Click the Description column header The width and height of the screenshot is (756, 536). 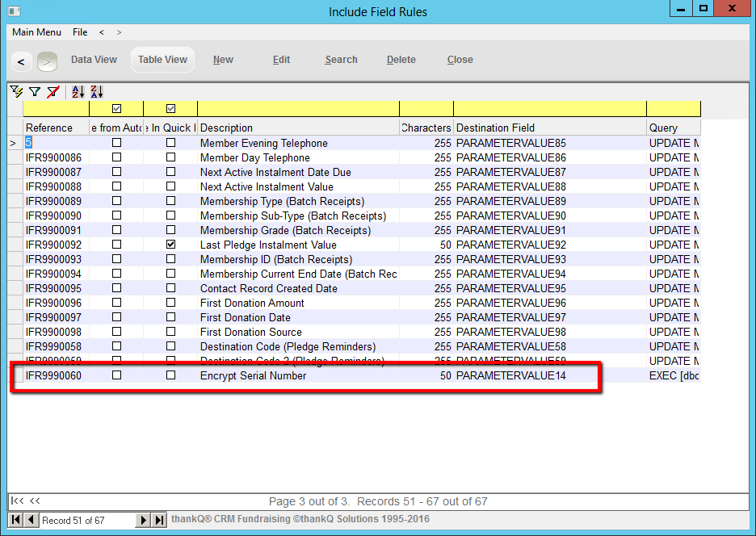point(298,128)
